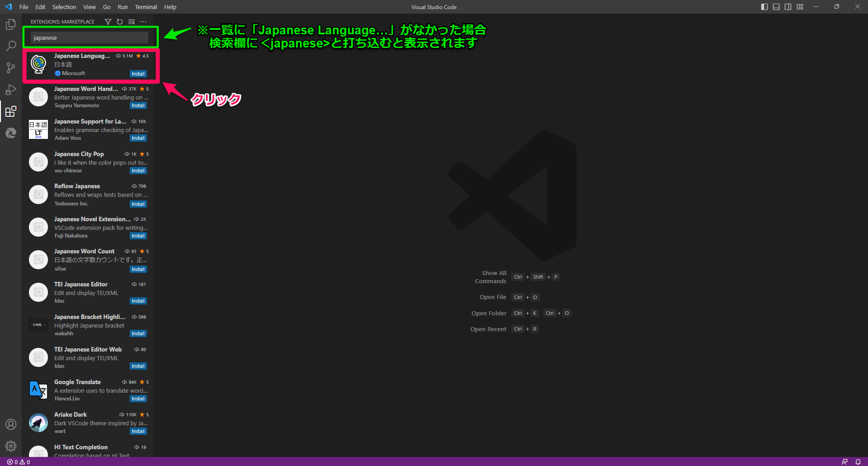Image resolution: width=868 pixels, height=466 pixels.
Task: Open the Run and Debug view
Action: 11,90
